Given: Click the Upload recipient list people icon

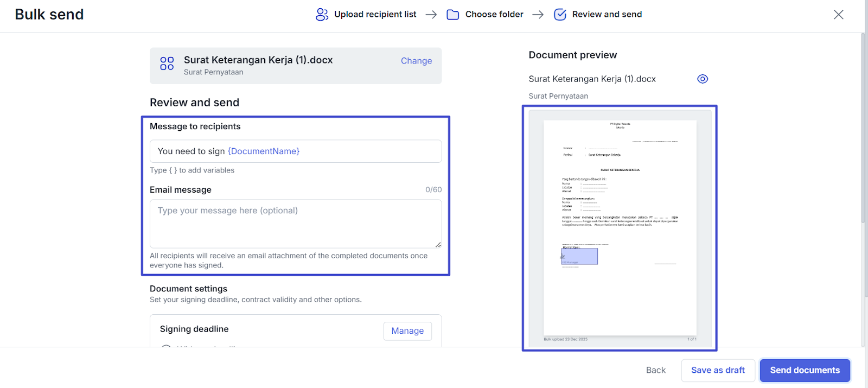Looking at the screenshot, I should point(322,15).
